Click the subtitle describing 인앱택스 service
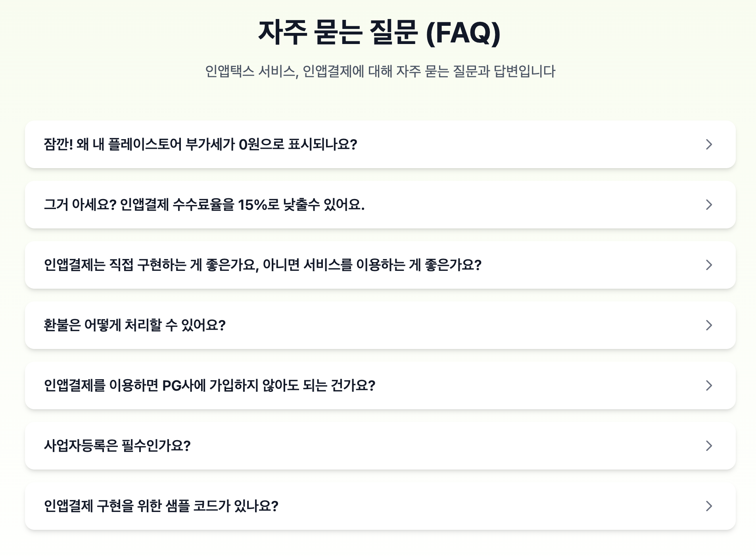This screenshot has width=756, height=556. [378, 71]
